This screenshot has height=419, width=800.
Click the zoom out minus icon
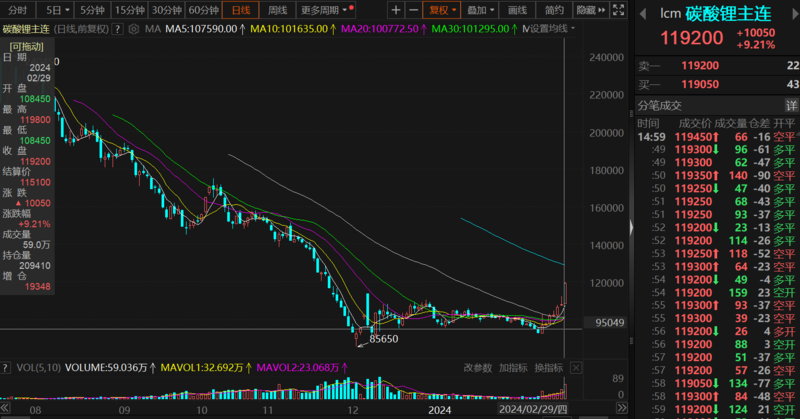pos(415,9)
